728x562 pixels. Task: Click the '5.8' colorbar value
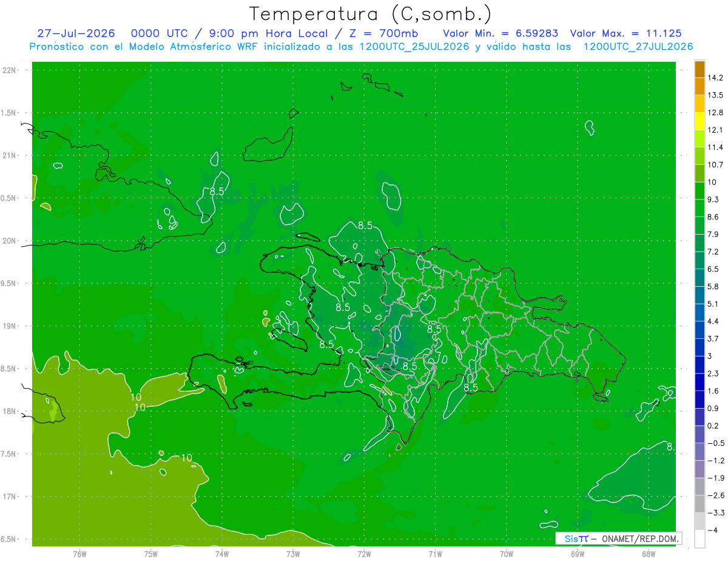click(x=713, y=286)
